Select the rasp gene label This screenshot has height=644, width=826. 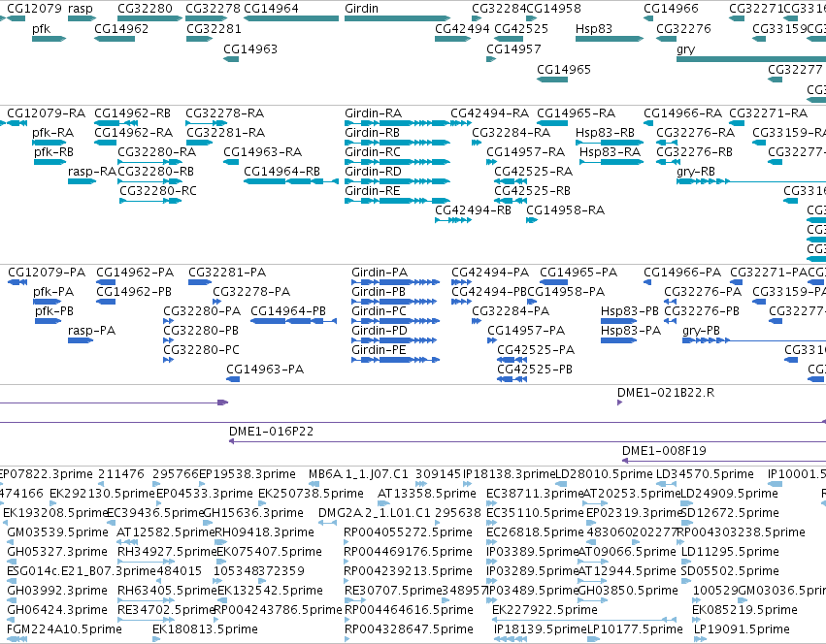(x=80, y=9)
